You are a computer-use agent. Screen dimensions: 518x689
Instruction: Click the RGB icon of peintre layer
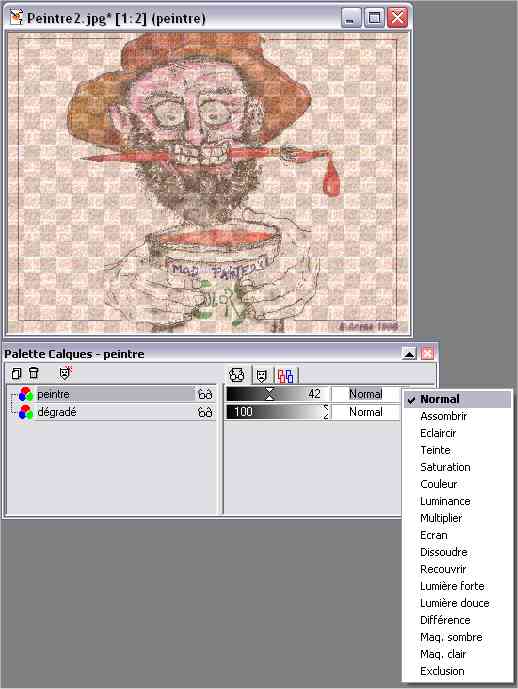[x=26, y=394]
